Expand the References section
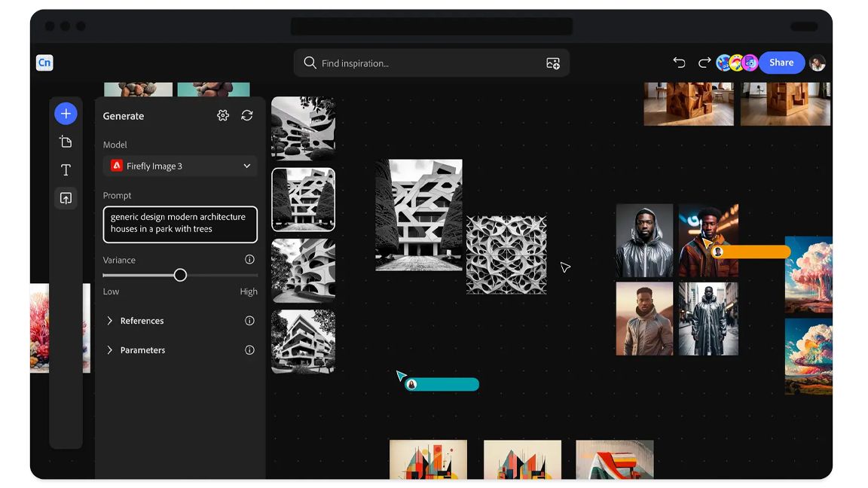Image resolution: width=868 pixels, height=488 pixels. pyautogui.click(x=142, y=320)
